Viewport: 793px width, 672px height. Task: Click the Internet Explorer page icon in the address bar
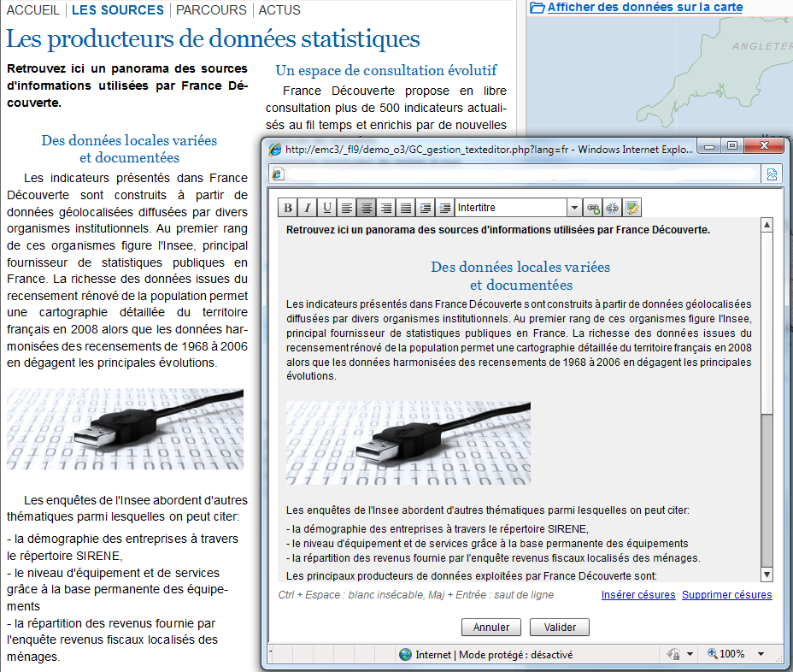277,174
